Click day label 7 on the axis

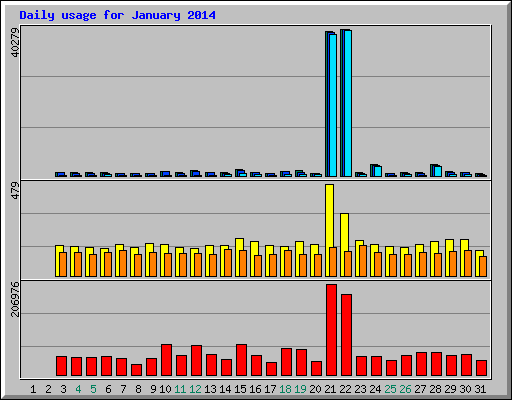coord(123,389)
